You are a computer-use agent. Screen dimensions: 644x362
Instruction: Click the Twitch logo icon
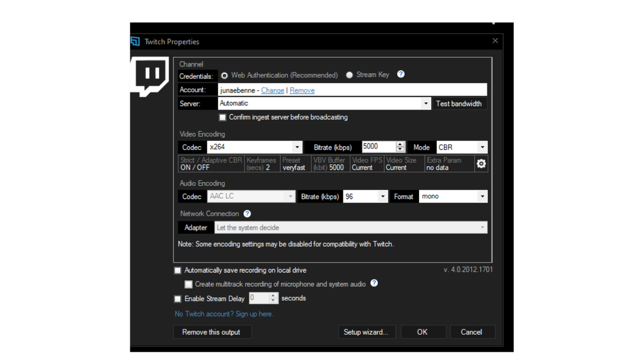[x=150, y=76]
